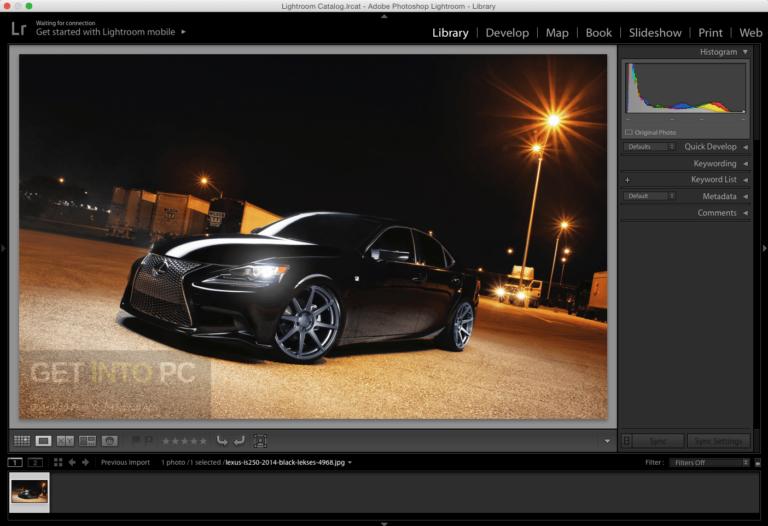Screen dimensions: 768x526
Task: Click Lr identity plate logo
Action: point(18,29)
